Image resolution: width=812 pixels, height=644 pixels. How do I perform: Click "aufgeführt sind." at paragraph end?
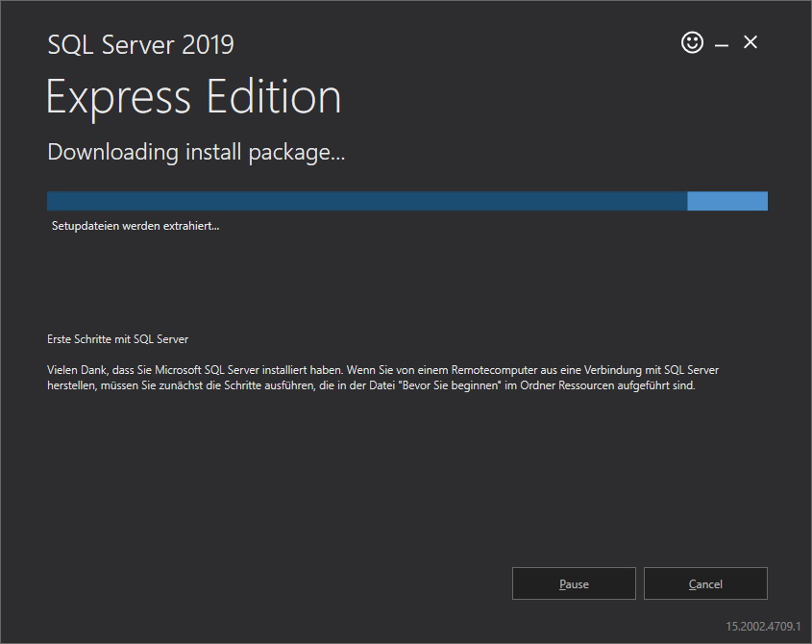[656, 385]
